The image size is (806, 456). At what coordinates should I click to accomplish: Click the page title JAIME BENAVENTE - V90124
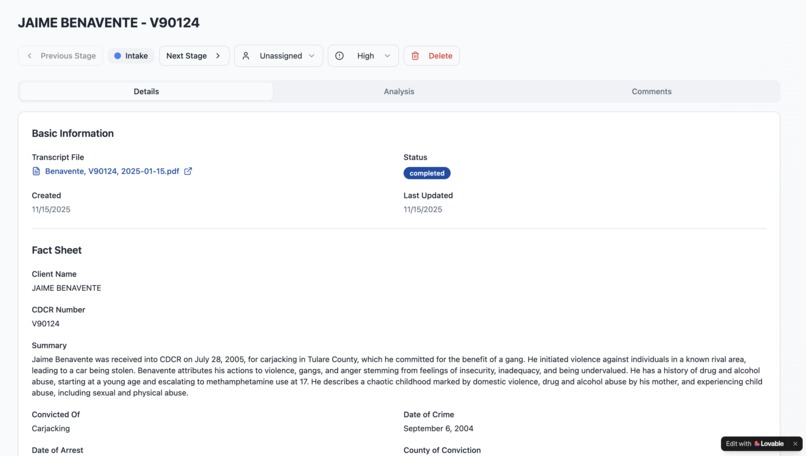108,23
